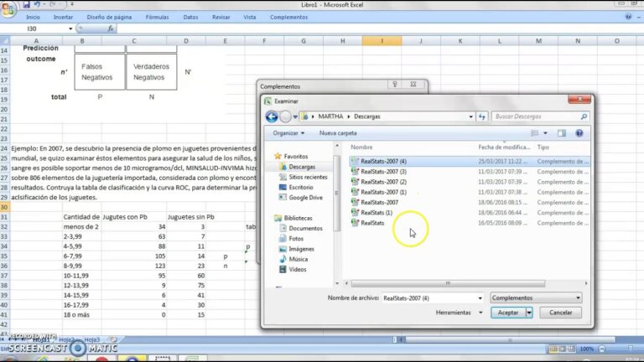Open Música library

pos(293,259)
